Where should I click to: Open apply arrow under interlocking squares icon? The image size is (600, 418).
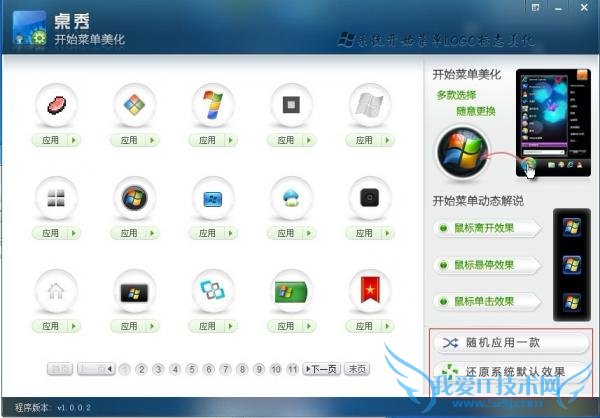[x=231, y=326]
